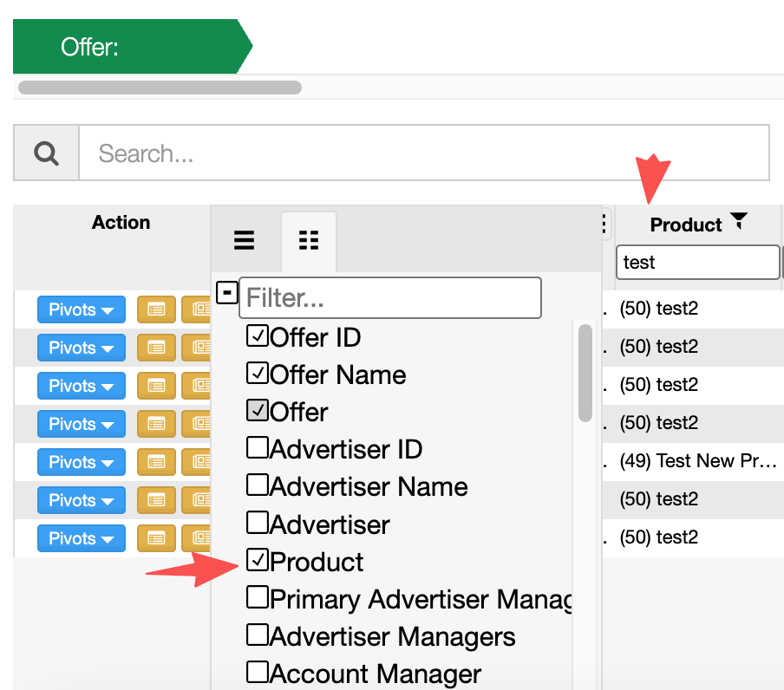Click first yellow list icon in second row
This screenshot has height=690, width=784.
click(x=156, y=348)
